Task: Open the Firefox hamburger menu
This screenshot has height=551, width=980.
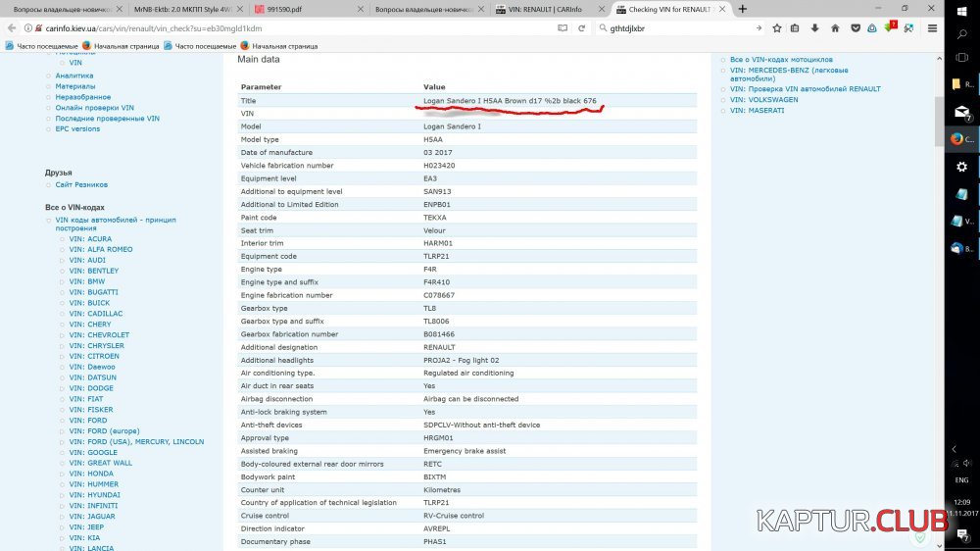Action: [932, 28]
